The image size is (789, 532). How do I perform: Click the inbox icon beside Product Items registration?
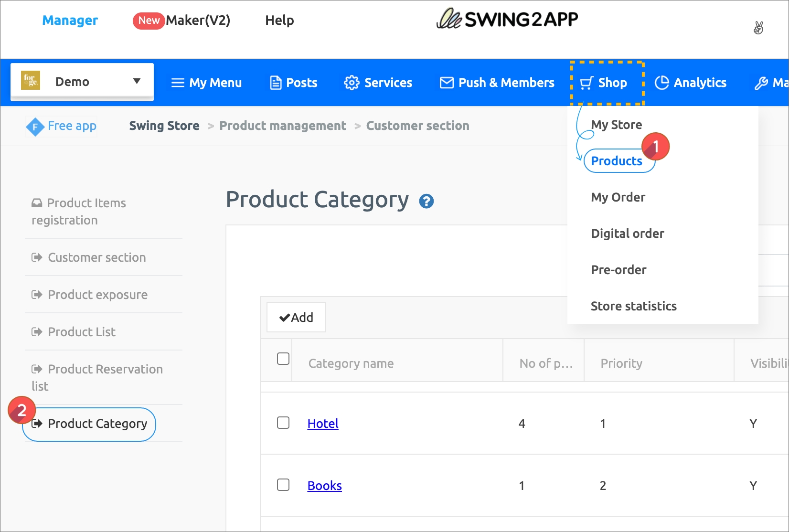click(x=37, y=203)
